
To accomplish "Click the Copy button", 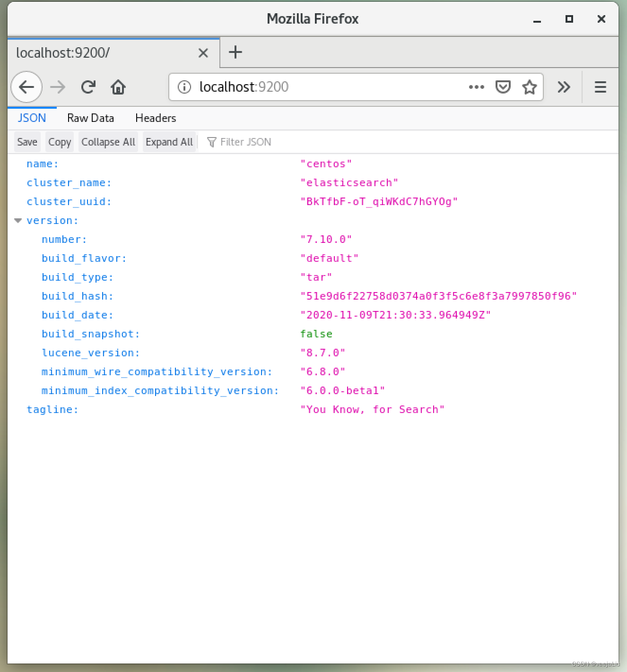I will click(x=60, y=142).
